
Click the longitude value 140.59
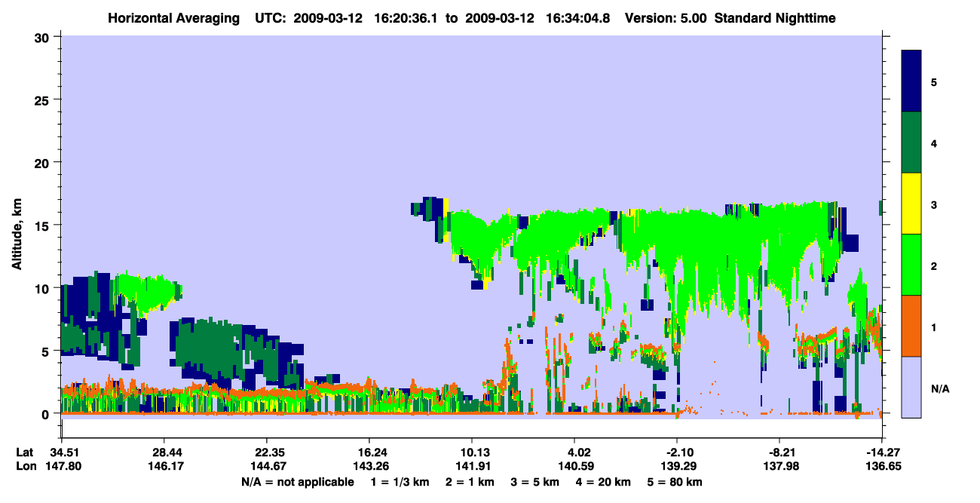point(574,466)
